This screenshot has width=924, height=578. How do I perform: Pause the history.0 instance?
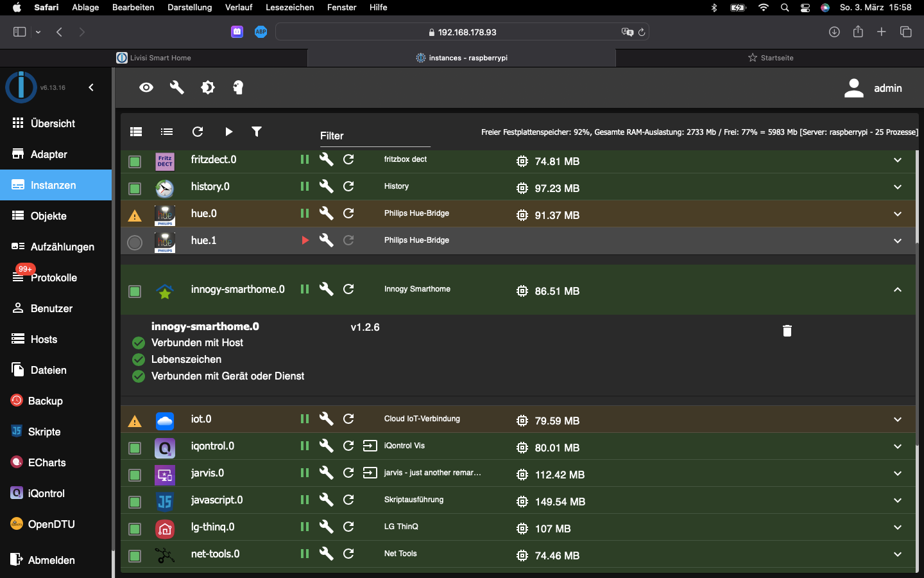[305, 186]
